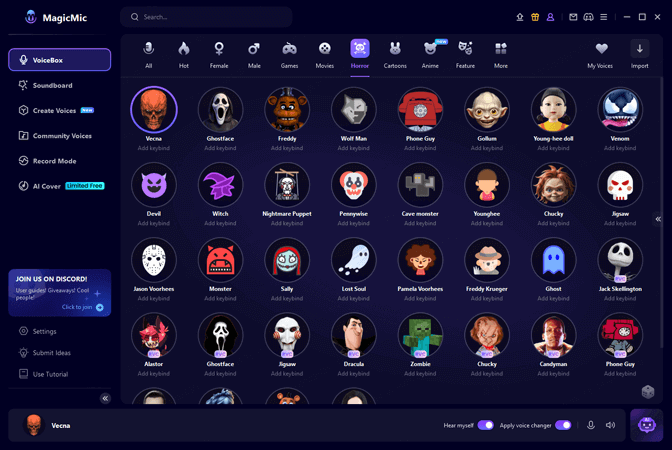Open the robot assistant button
The width and height of the screenshot is (672, 450).
pos(647,425)
